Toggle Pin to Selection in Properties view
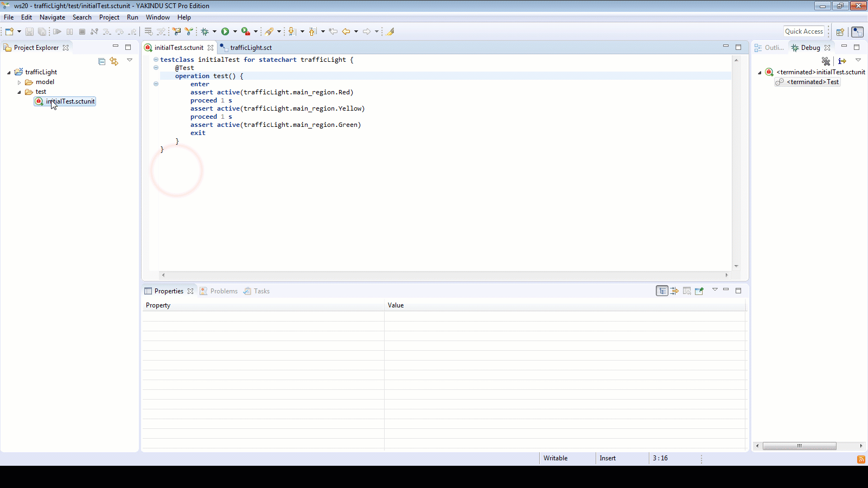The height and width of the screenshot is (488, 868). [x=699, y=291]
